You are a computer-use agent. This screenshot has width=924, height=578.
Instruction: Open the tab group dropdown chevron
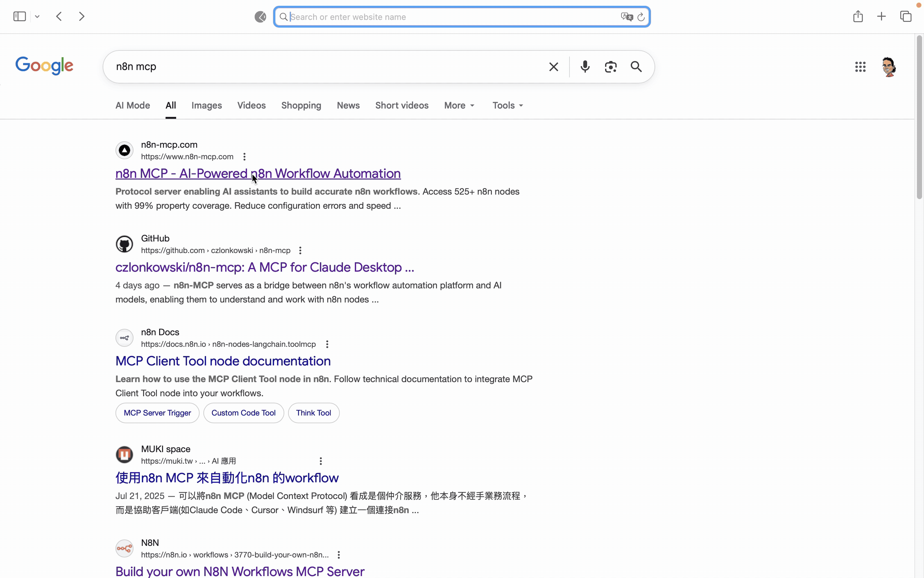[37, 16]
